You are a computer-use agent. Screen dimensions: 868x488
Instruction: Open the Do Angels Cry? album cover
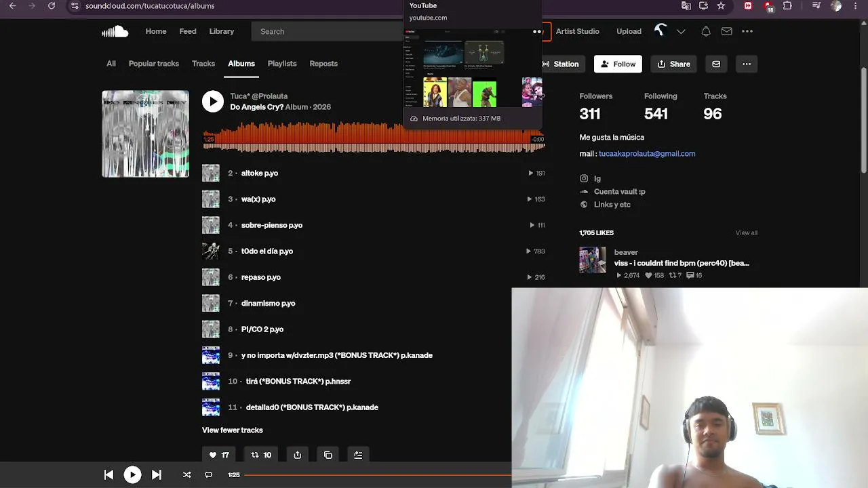click(146, 134)
